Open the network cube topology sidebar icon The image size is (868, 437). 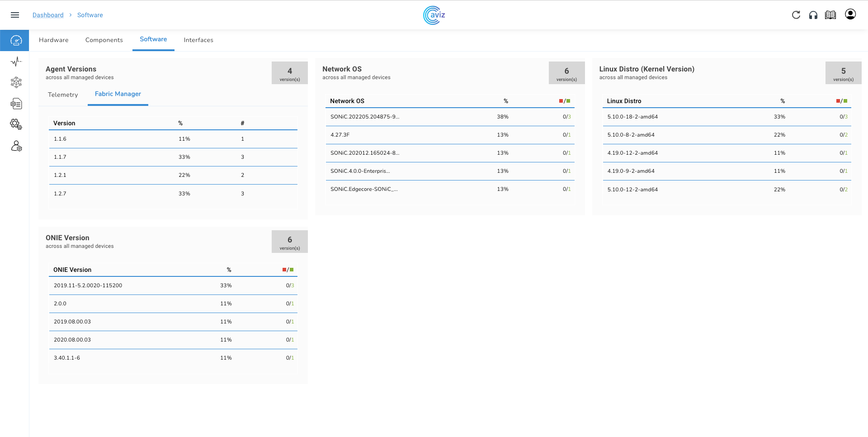pos(16,82)
